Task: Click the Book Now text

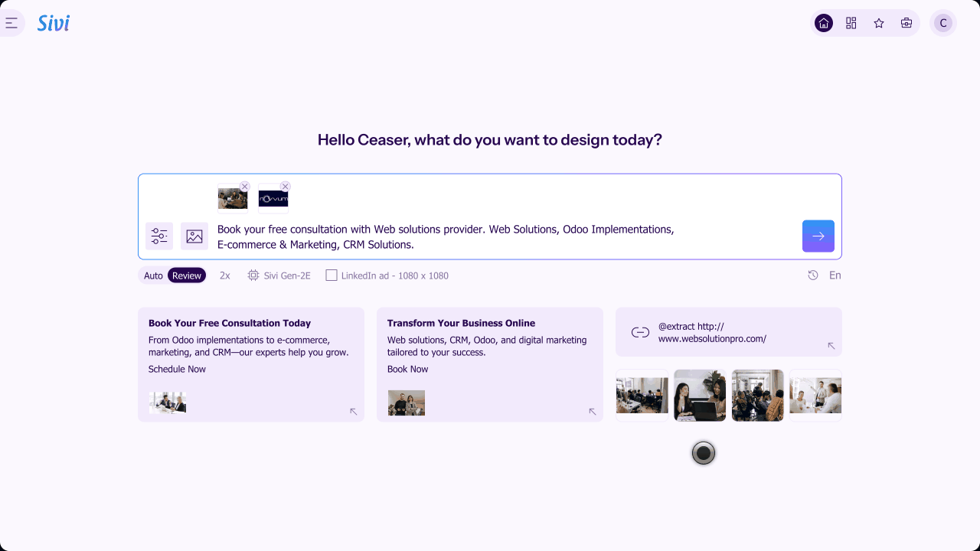Action: click(x=408, y=369)
